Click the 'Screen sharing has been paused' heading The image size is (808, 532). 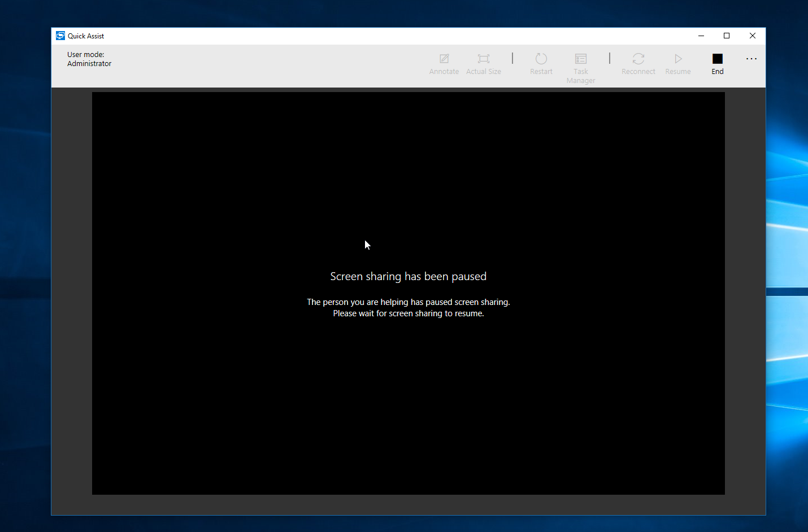coord(408,276)
